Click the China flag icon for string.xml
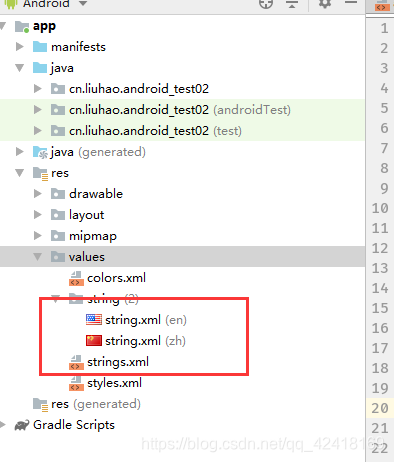Viewport: 394px width, 462px height. [x=94, y=340]
